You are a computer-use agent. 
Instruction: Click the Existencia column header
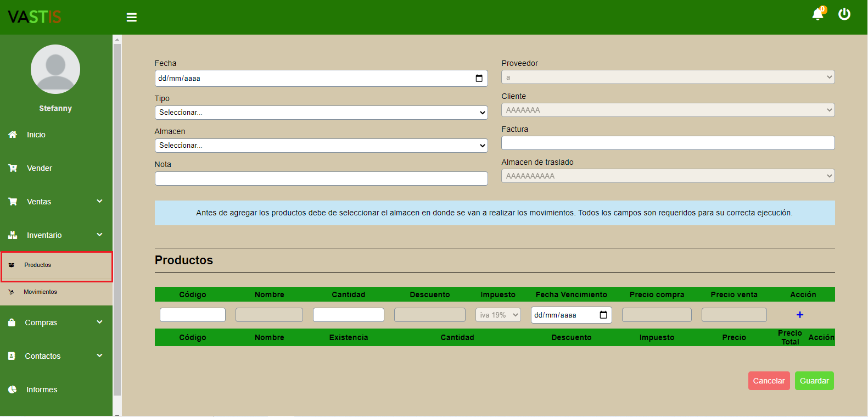coord(349,337)
